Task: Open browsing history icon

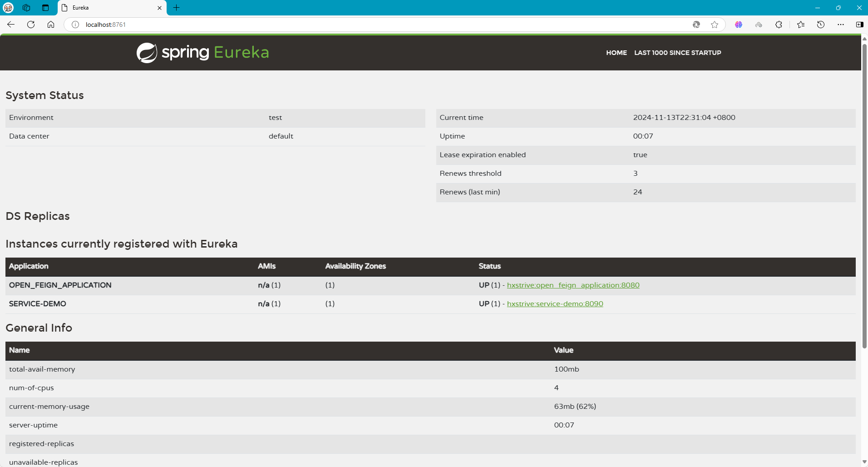Action: [x=821, y=25]
